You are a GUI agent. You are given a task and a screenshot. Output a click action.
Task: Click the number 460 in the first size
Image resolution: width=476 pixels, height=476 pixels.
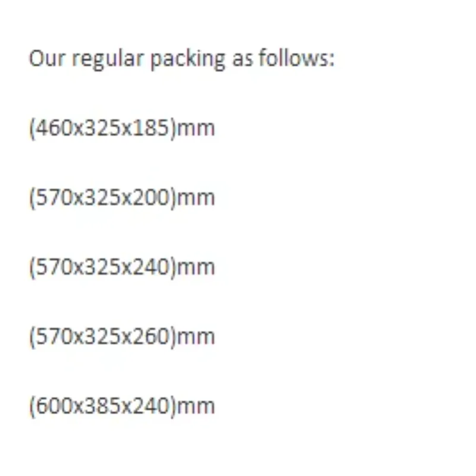tap(54, 128)
